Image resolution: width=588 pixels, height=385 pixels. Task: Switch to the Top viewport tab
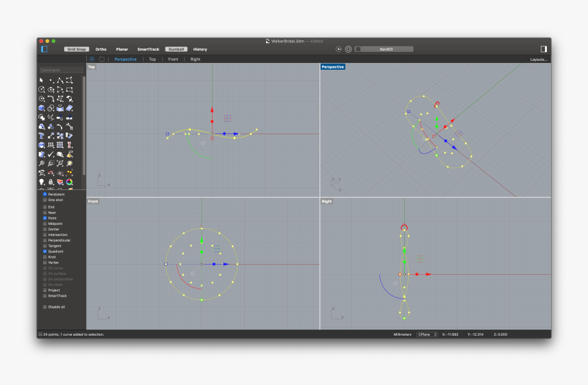click(152, 59)
